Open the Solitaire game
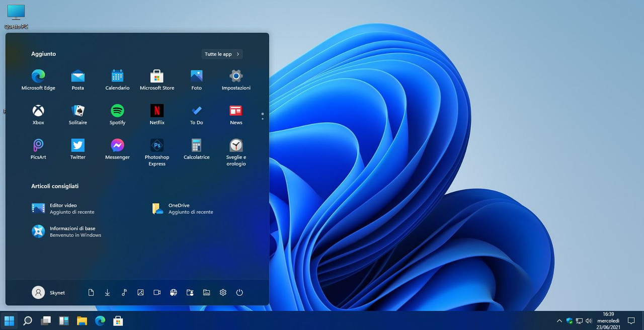 pyautogui.click(x=78, y=115)
